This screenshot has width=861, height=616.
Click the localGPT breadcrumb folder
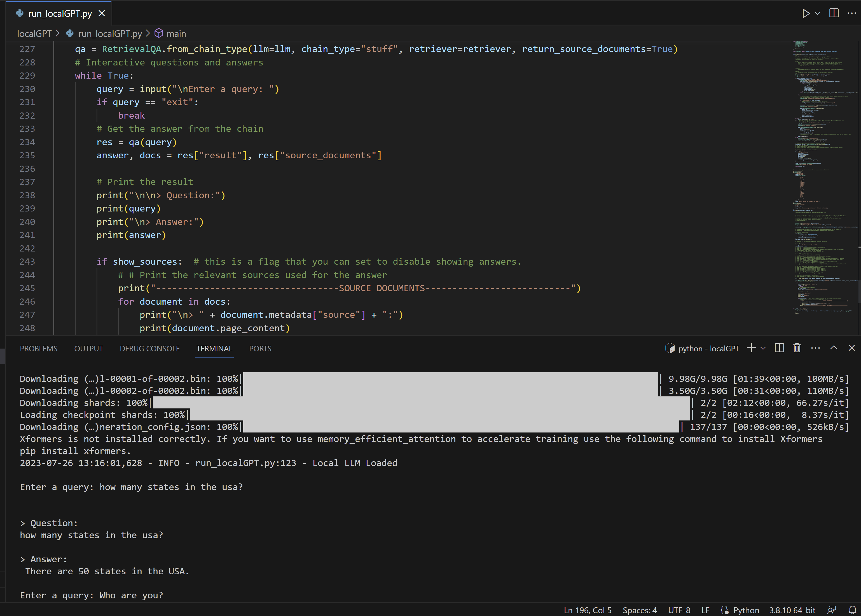point(34,34)
